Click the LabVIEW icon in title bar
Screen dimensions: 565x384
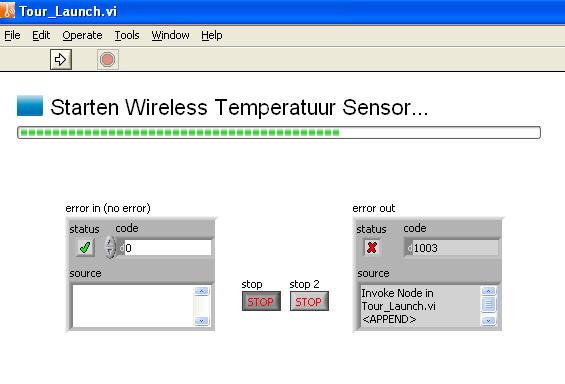point(7,10)
